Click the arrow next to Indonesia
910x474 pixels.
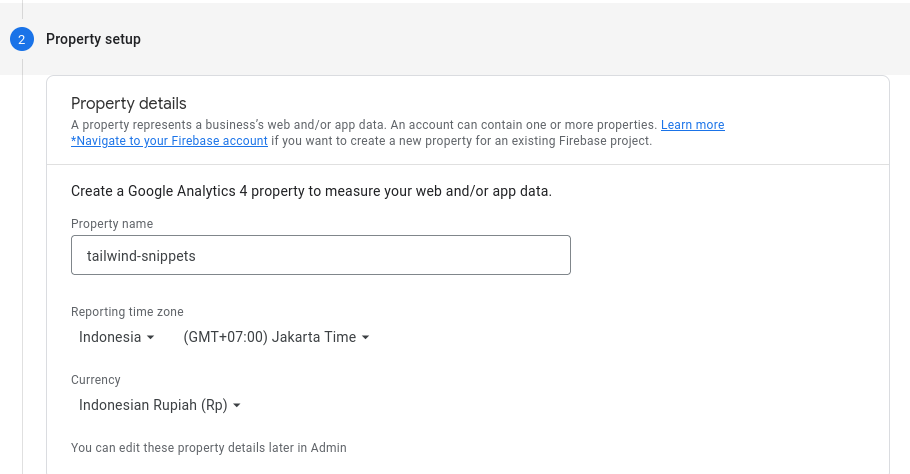(x=151, y=338)
